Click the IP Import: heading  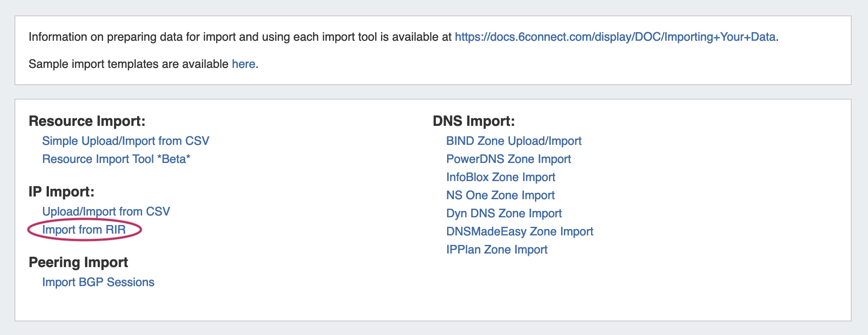(x=61, y=191)
